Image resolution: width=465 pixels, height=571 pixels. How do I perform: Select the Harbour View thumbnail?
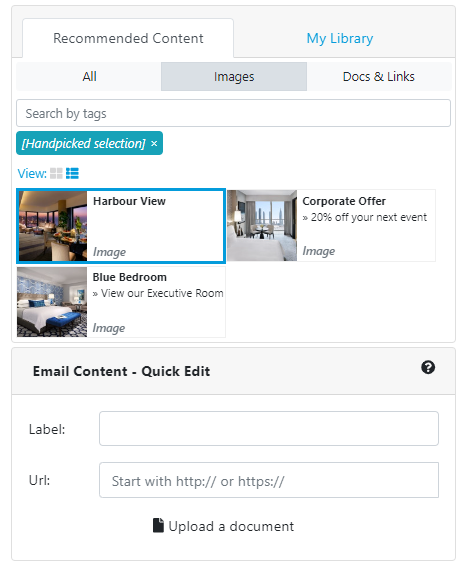click(53, 226)
